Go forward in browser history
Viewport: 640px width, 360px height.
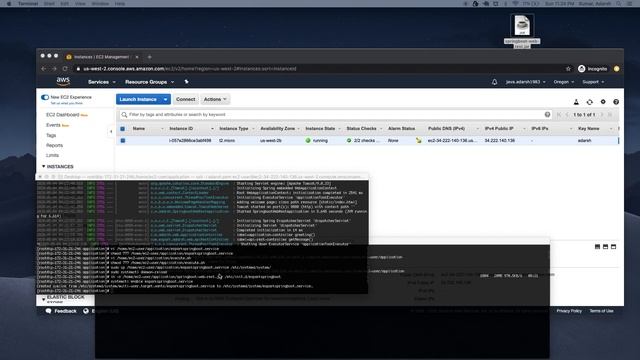point(54,69)
